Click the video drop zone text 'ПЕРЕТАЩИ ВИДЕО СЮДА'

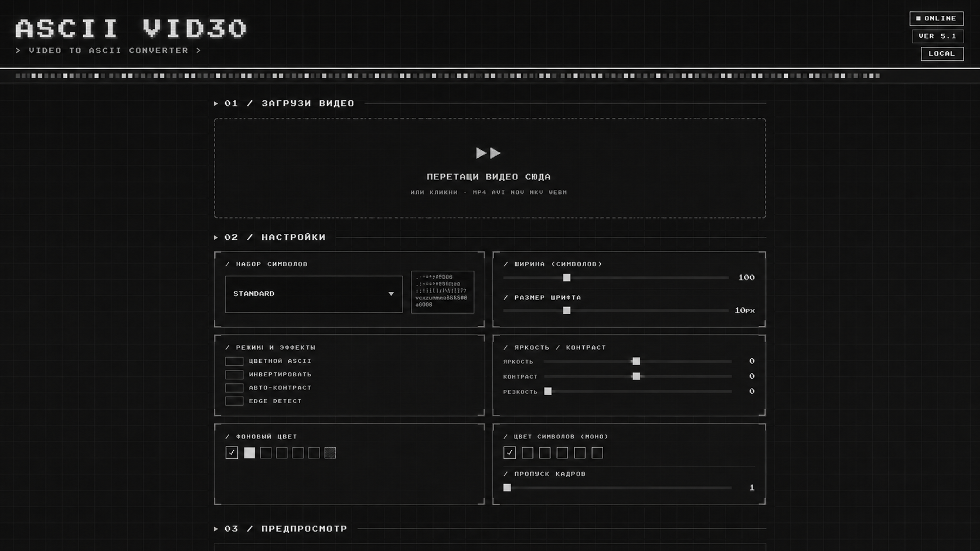click(489, 176)
